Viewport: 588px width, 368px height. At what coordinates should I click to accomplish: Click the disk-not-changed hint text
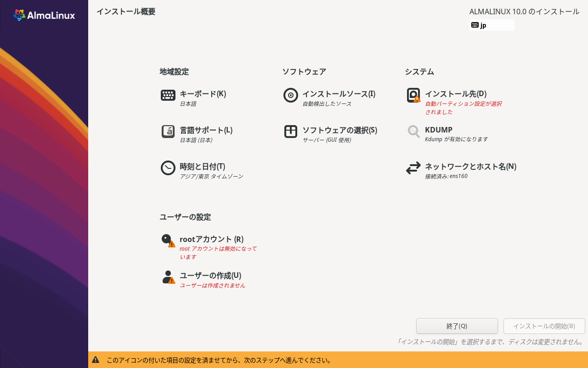pos(490,342)
